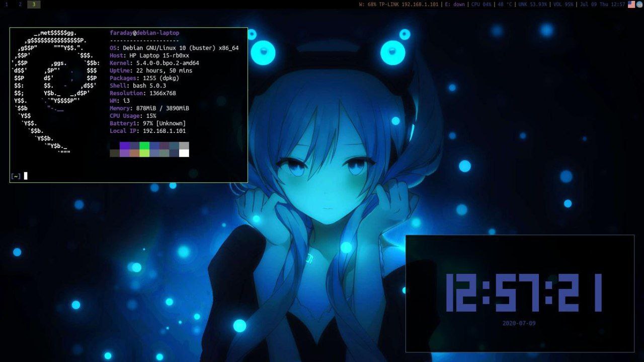The image size is (644, 362).
Task: Click the 'Uptime: 22 hours, 50 mins' line
Action: pyautogui.click(x=151, y=70)
